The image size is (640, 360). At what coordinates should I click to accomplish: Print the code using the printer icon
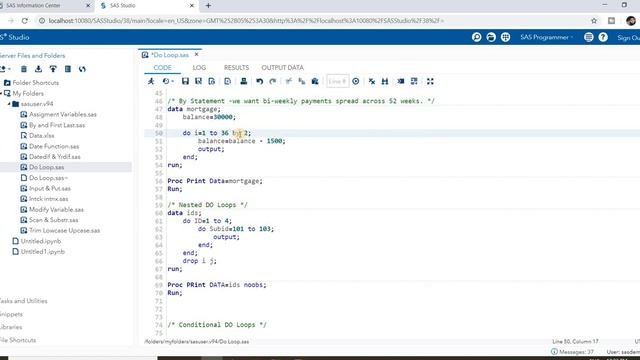[244, 81]
